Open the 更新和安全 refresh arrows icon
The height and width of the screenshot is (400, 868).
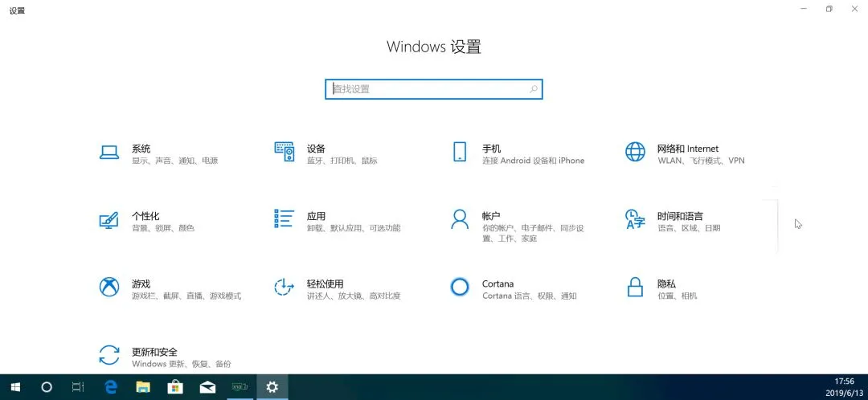tap(109, 355)
